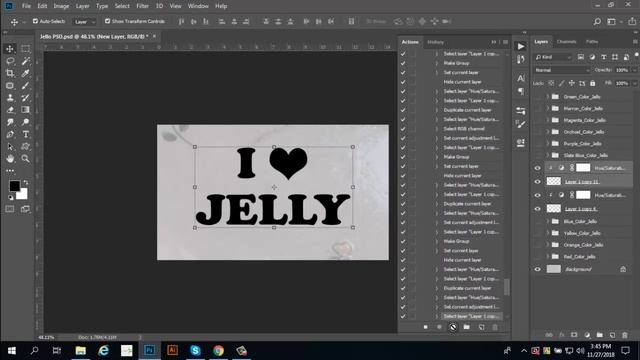Image resolution: width=640 pixels, height=360 pixels.
Task: Toggle checkmark for Select RGB channel step
Action: [403, 129]
